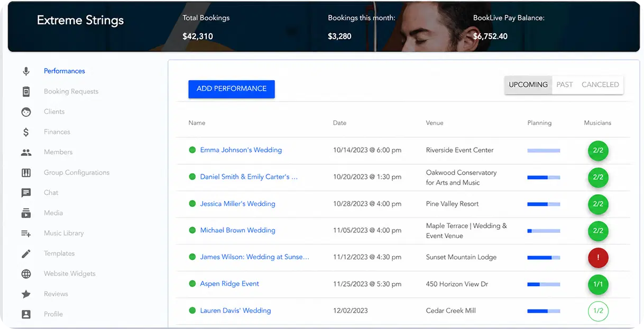Select the Members sidebar item

(x=58, y=152)
